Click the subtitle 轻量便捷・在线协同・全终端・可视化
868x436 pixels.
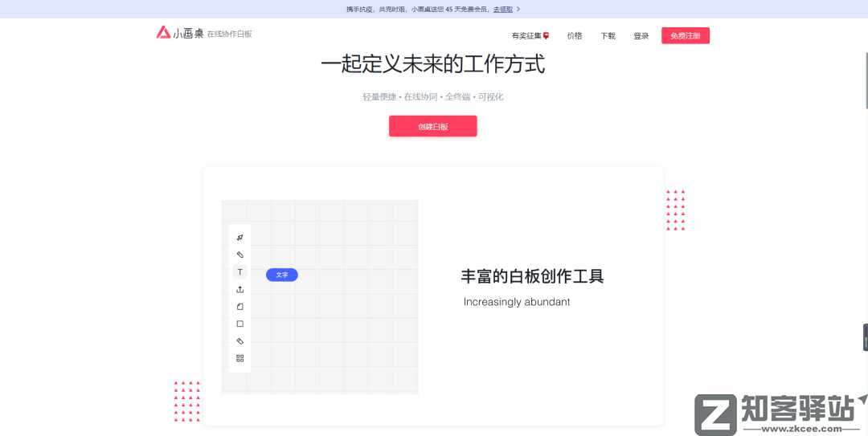click(x=433, y=97)
